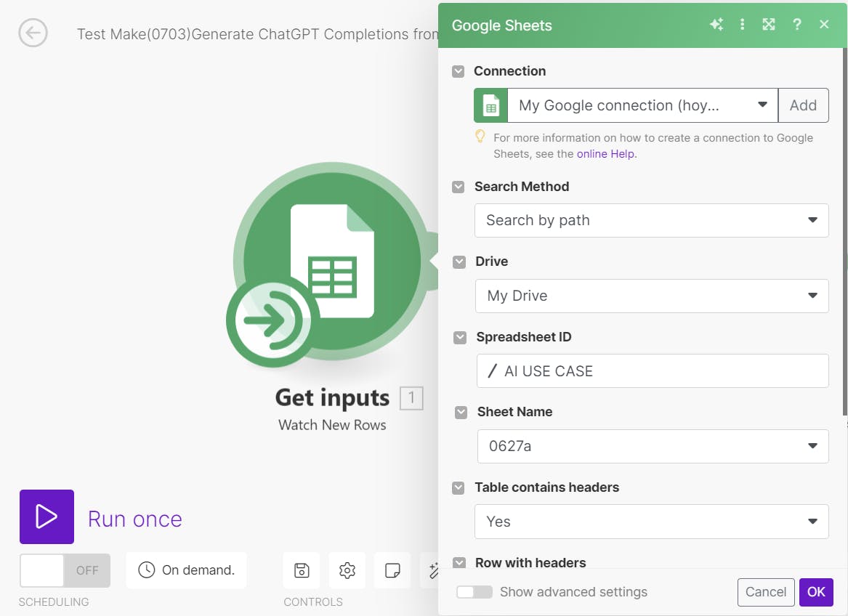Image resolution: width=848 pixels, height=616 pixels.
Task: Collapse the Search Method field toggle
Action: point(458,187)
